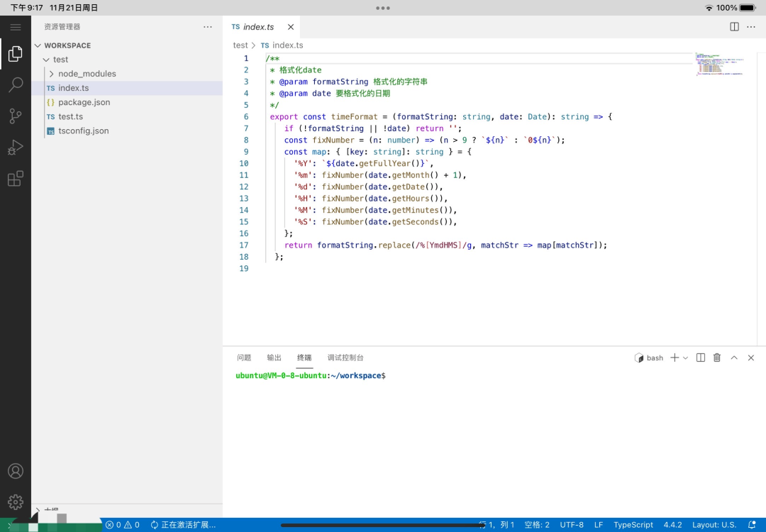Open the 空格: 2 indentation setting
The image size is (766, 532).
(537, 525)
